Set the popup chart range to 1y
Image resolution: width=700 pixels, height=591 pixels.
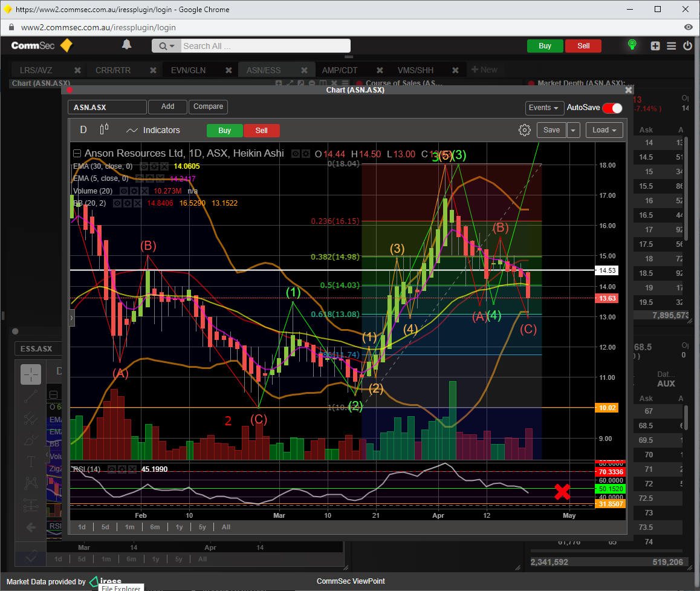click(179, 527)
